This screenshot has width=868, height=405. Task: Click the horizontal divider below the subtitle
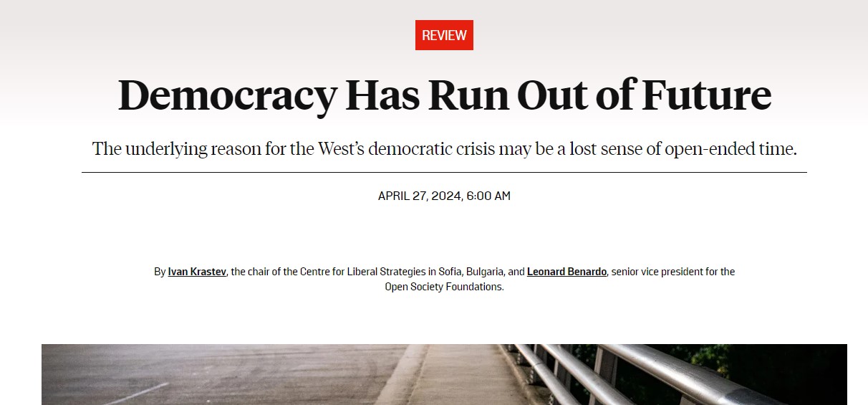pos(444,173)
